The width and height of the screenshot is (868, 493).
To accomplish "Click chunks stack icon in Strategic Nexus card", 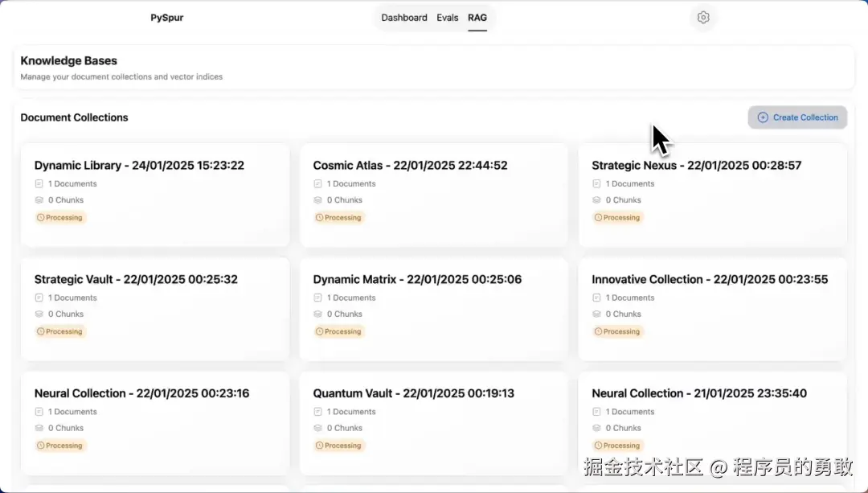I will [x=596, y=200].
